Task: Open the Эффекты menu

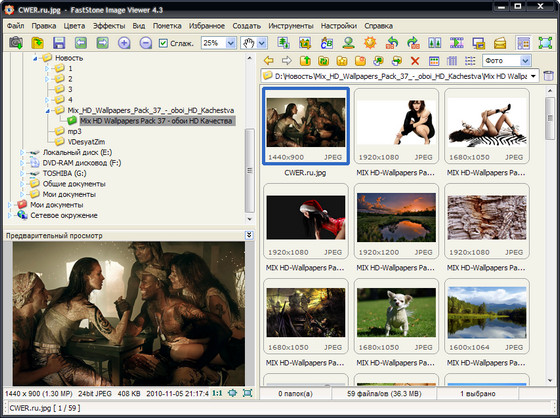Action: coord(109,26)
